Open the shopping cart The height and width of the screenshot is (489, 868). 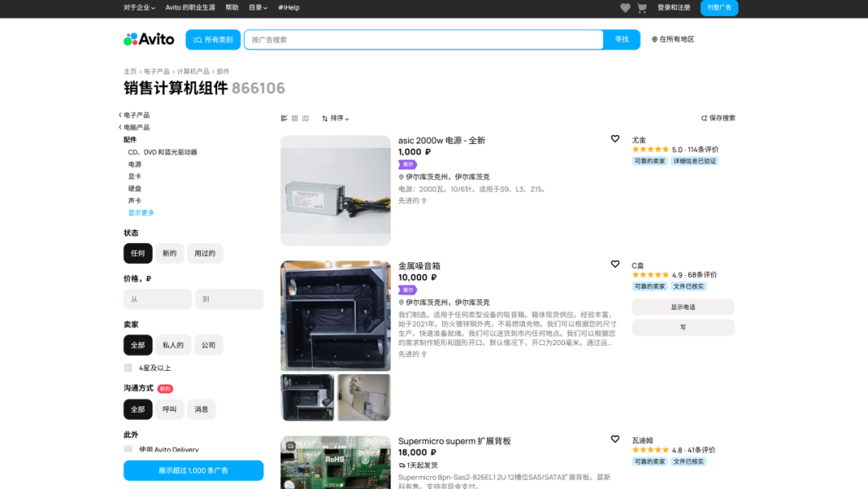641,8
